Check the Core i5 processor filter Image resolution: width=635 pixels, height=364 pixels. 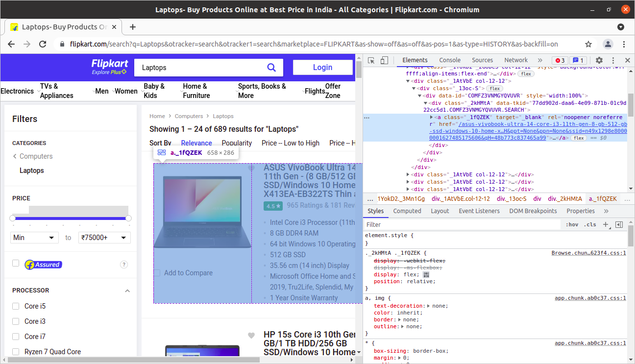[x=16, y=306]
